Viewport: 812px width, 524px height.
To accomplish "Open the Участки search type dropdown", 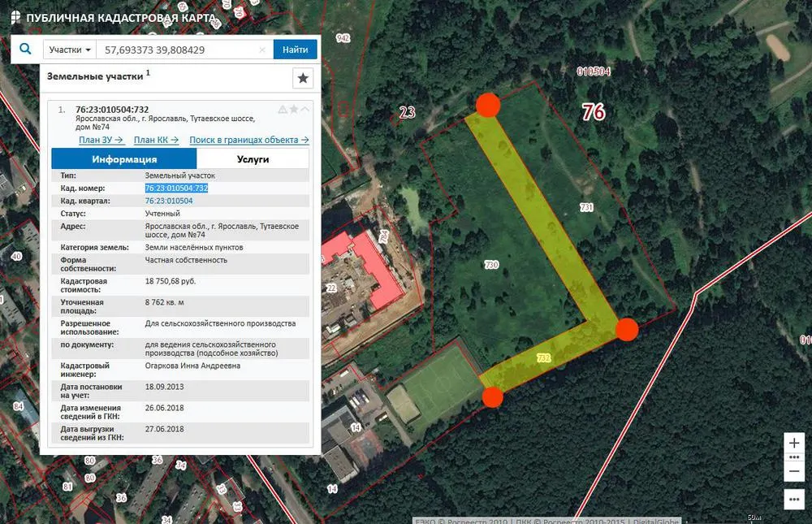I will click(69, 50).
